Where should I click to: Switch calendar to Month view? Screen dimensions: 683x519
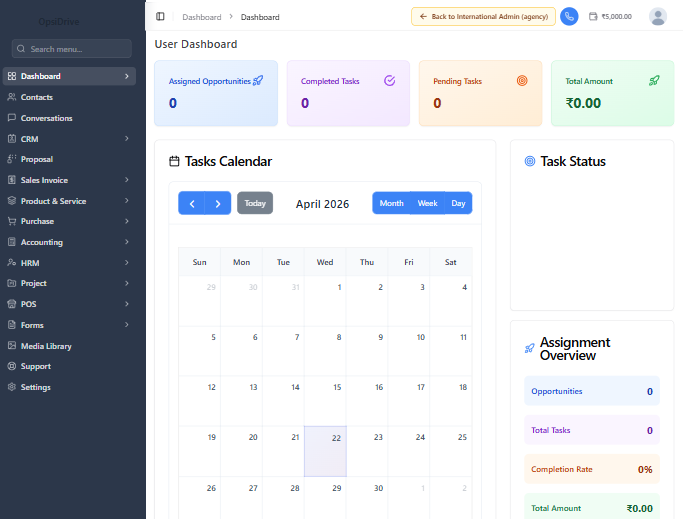point(391,203)
